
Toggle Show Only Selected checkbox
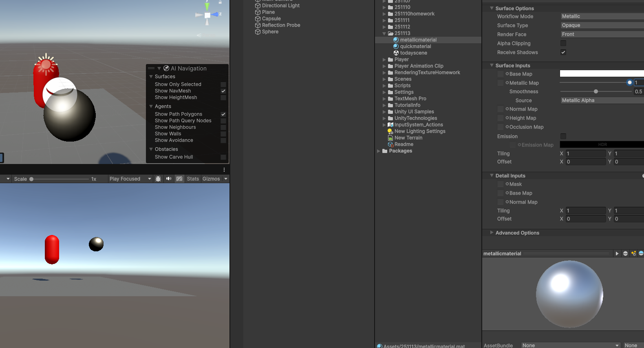tap(223, 84)
